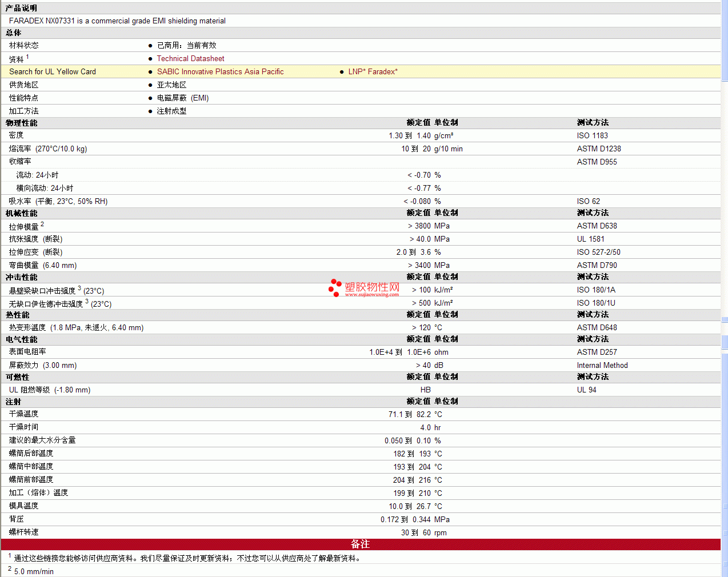
Task: Select the 拉伸模量 row label
Action: (24, 226)
